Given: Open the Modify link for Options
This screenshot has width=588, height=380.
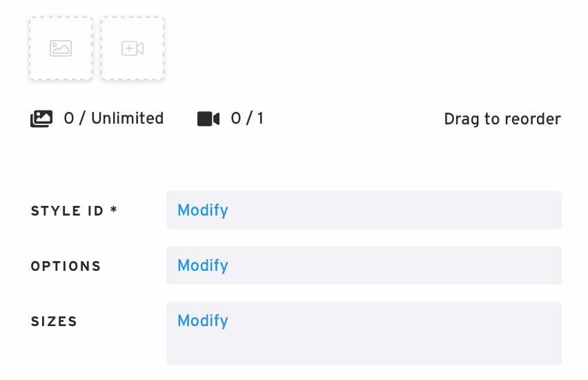Looking at the screenshot, I should point(202,265).
